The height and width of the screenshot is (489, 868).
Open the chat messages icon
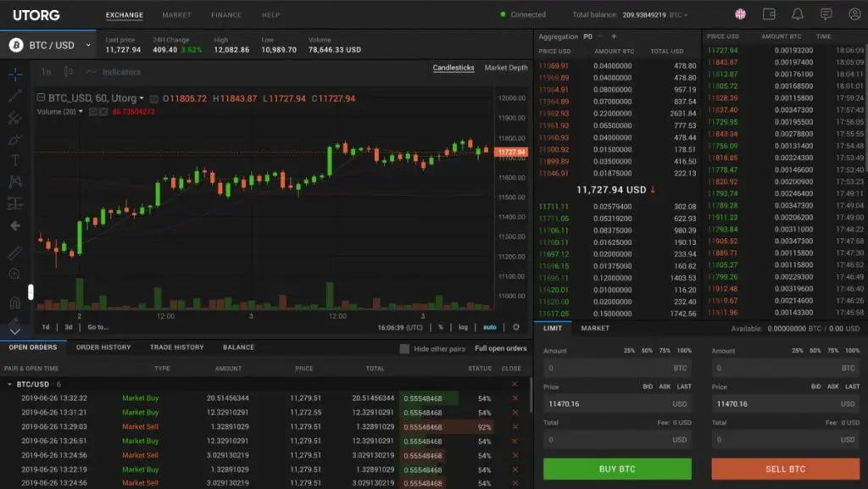pos(826,14)
